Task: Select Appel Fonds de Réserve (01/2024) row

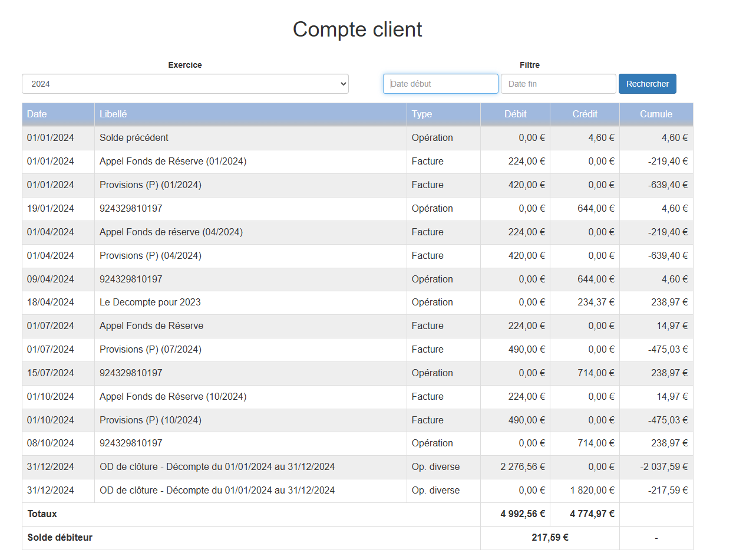Action: click(173, 162)
